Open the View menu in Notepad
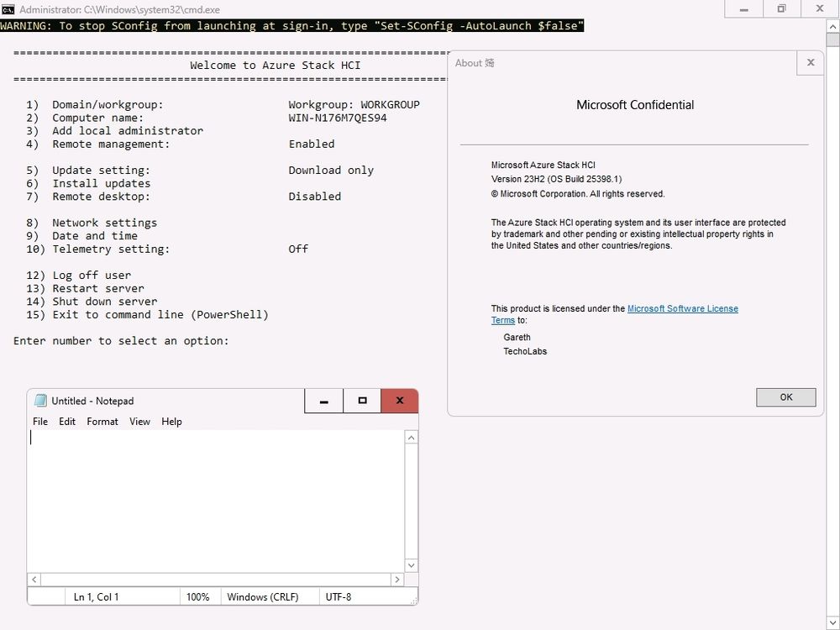Screen dimensions: 840x630 coord(139,422)
